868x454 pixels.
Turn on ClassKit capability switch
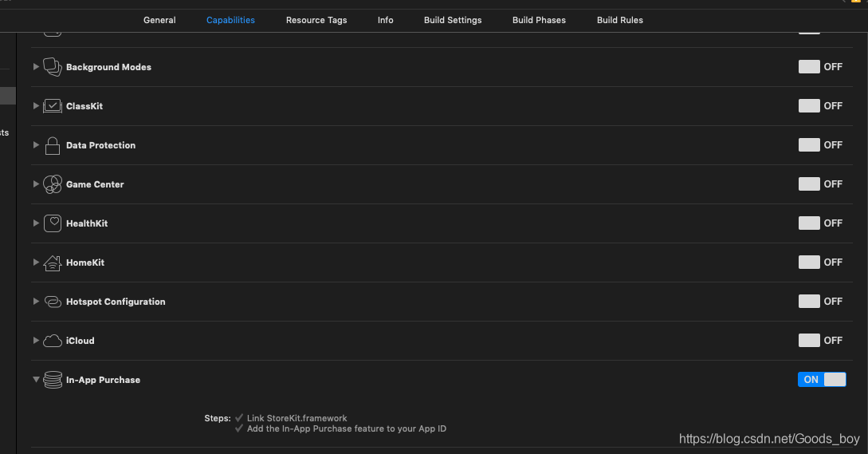point(820,106)
